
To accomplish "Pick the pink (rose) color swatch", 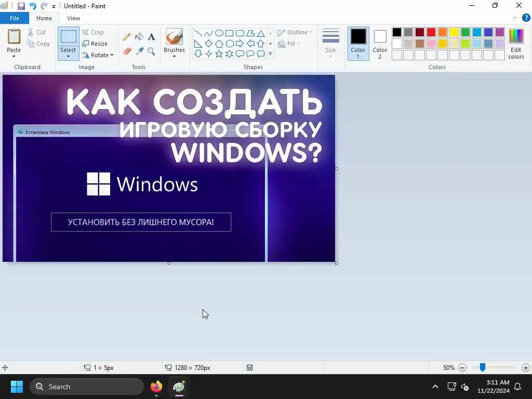I will [431, 44].
